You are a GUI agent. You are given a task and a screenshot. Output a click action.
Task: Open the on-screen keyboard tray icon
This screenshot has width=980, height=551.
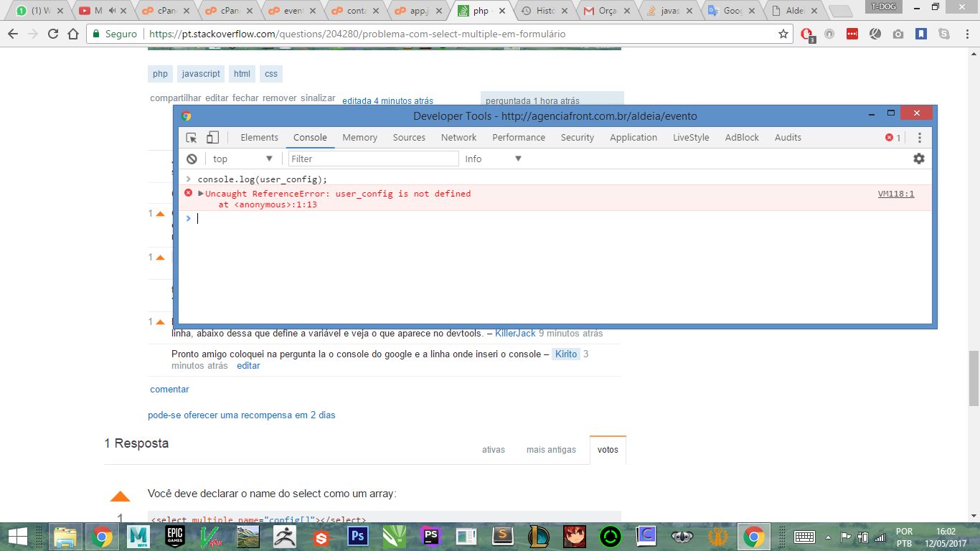coord(804,537)
